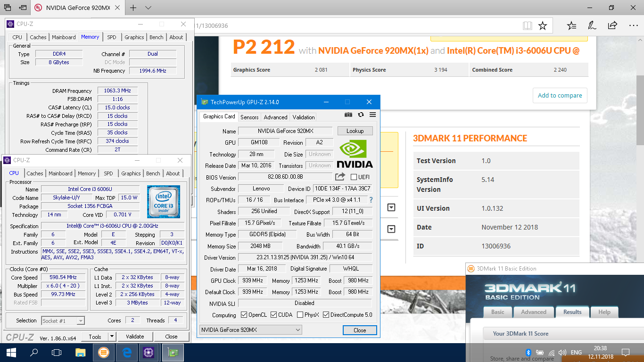This screenshot has height=362, width=644.
Task: Add page to favorites with star icon
Action: point(543,25)
